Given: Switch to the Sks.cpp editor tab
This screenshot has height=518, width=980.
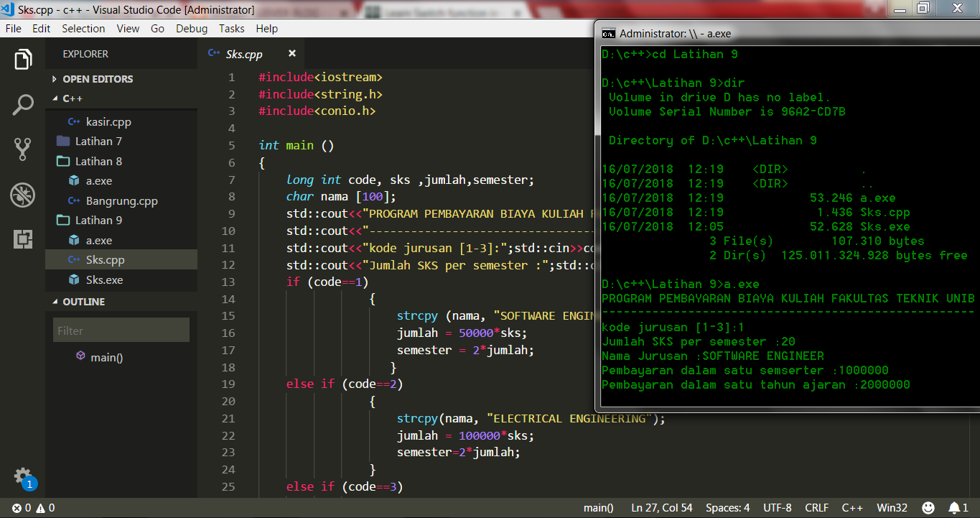Looking at the screenshot, I should coord(244,54).
